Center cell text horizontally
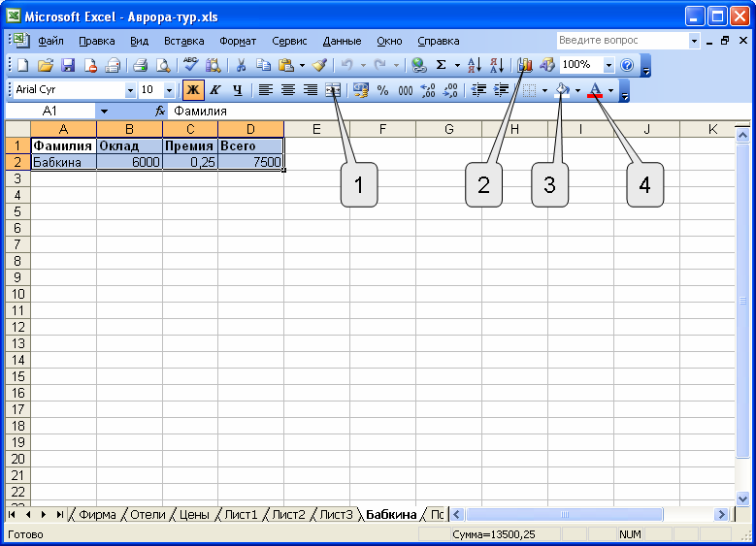The width and height of the screenshot is (756, 546). click(288, 89)
